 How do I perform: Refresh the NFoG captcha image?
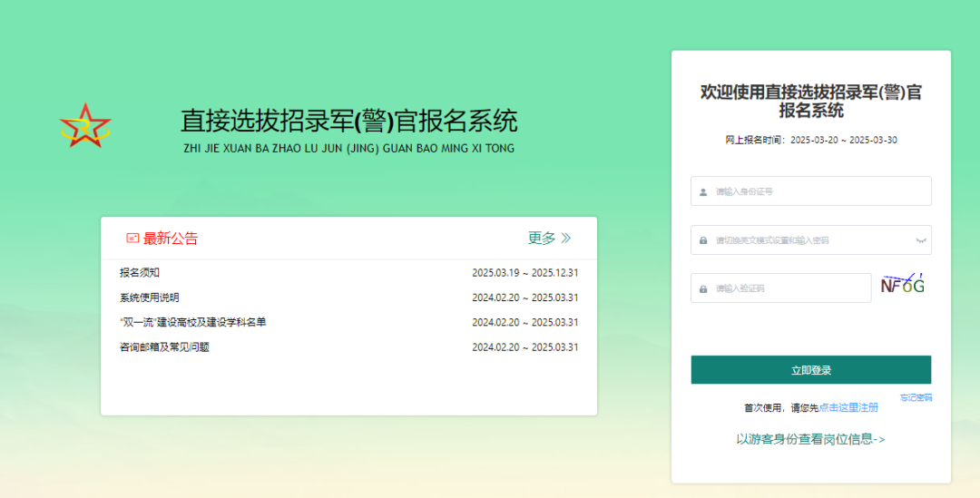coord(903,285)
